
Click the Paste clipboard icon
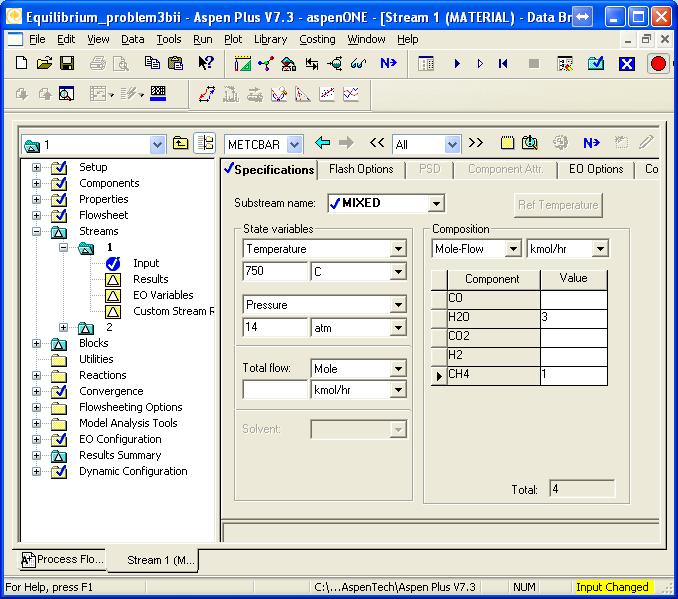pos(175,63)
